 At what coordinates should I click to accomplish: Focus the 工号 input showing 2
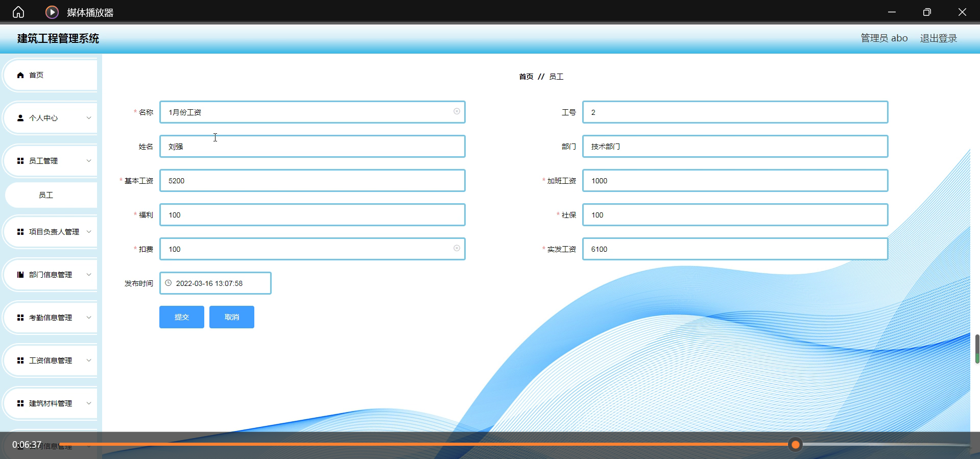coord(735,112)
